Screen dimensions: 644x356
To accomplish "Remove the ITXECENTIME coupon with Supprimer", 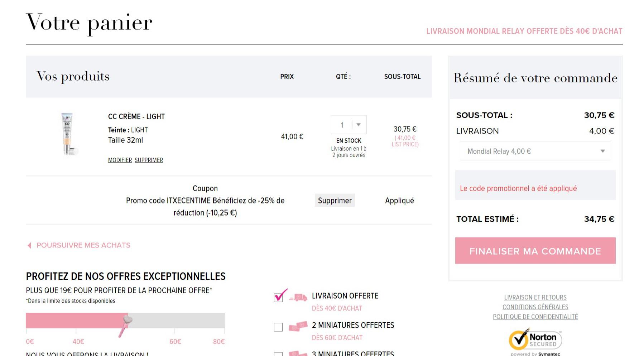I will pyautogui.click(x=335, y=201).
